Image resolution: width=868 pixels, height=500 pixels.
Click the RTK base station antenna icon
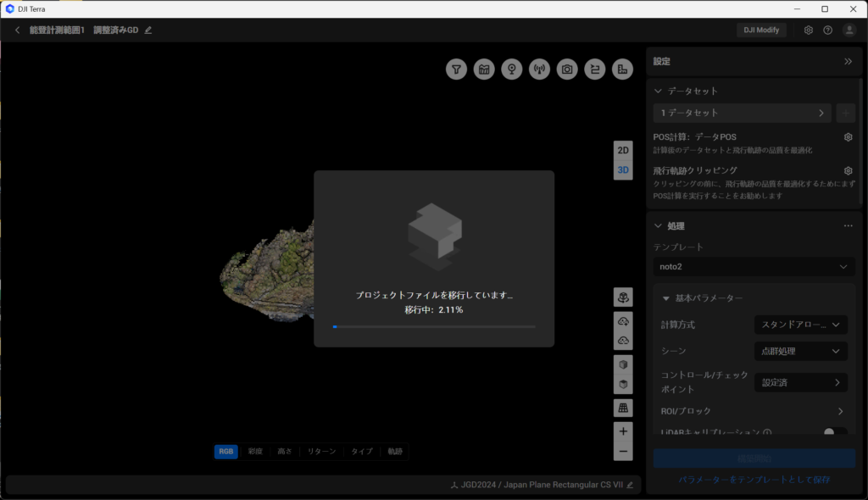pyautogui.click(x=539, y=69)
